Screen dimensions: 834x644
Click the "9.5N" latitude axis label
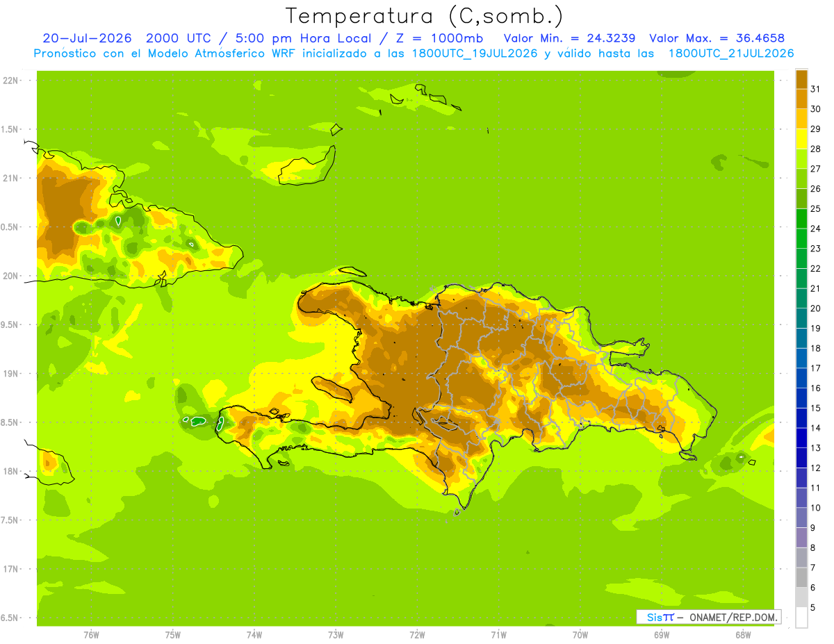click(10, 324)
